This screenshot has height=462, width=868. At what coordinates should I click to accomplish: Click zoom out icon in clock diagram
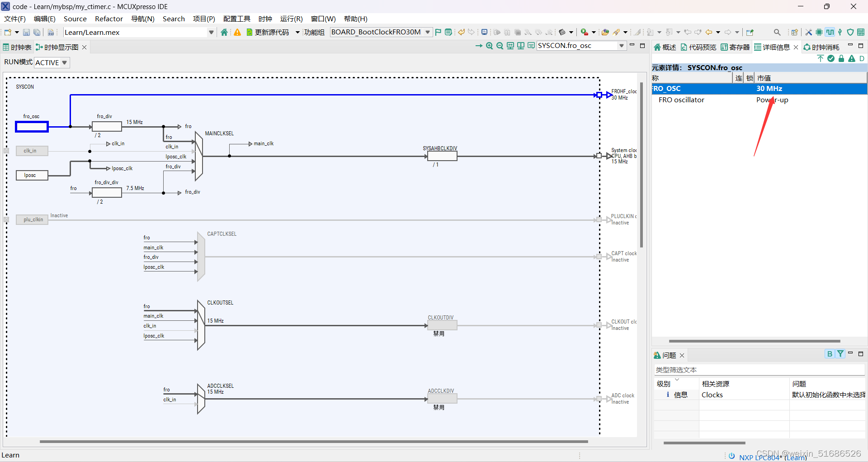click(500, 46)
